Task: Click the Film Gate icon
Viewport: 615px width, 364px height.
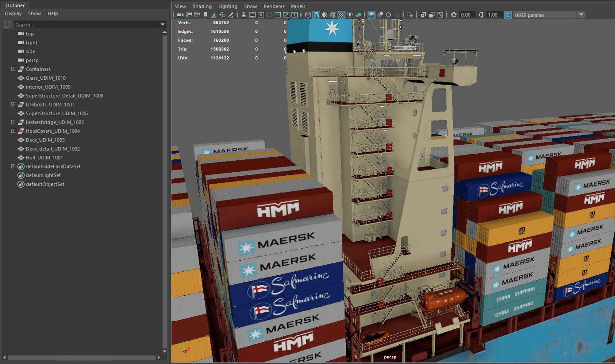Action: click(x=252, y=15)
